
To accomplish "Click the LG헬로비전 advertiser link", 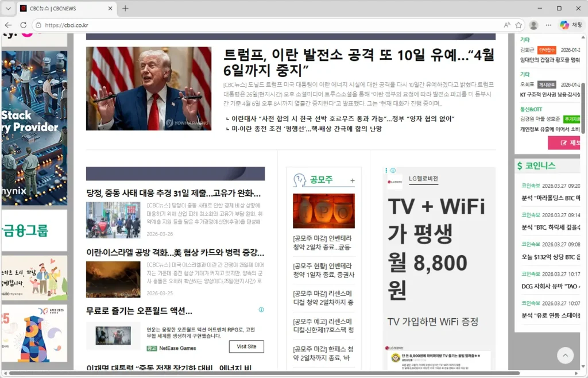I will 423,179.
